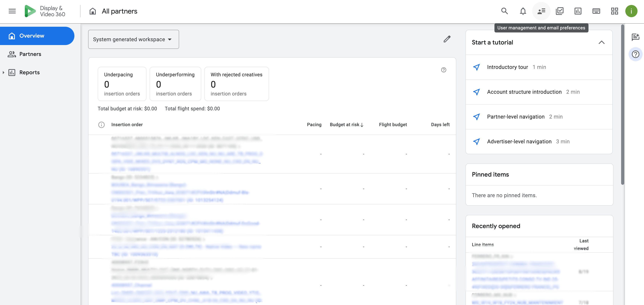The image size is (644, 305).
Task: Open the keyboard shortcuts icon
Action: tap(596, 11)
